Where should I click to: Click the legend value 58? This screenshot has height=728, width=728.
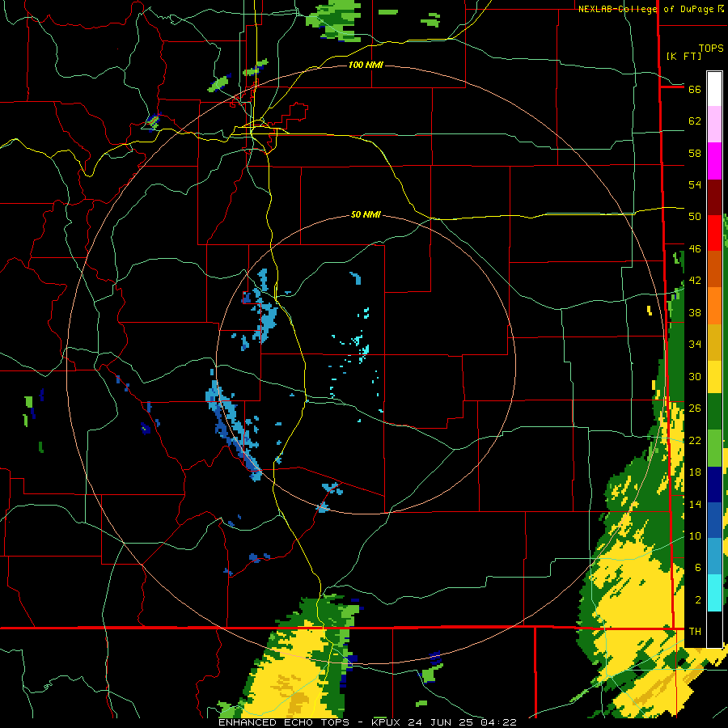[x=695, y=153]
